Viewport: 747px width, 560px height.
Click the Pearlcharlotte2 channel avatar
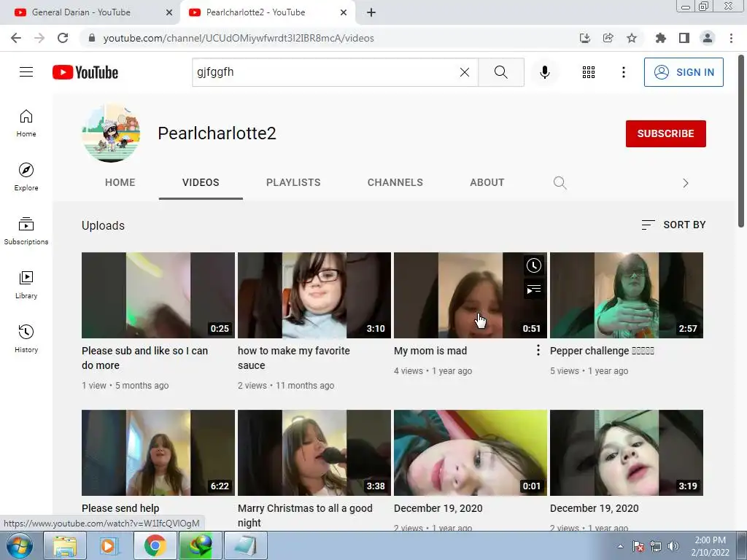click(x=111, y=133)
